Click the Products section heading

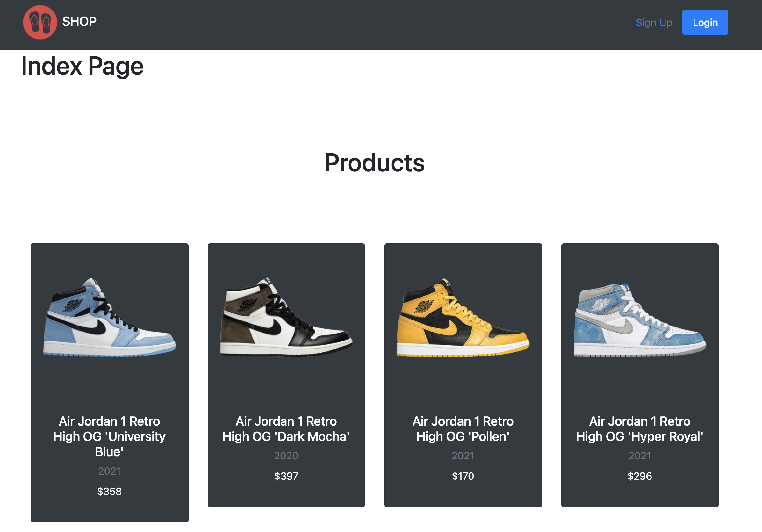pyautogui.click(x=374, y=162)
